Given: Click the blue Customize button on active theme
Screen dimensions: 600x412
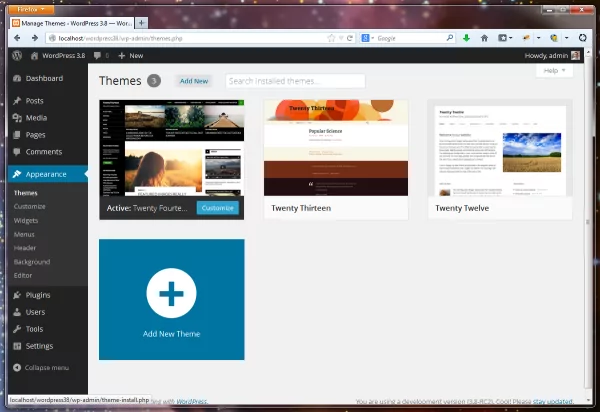Looking at the screenshot, I should coord(217,208).
